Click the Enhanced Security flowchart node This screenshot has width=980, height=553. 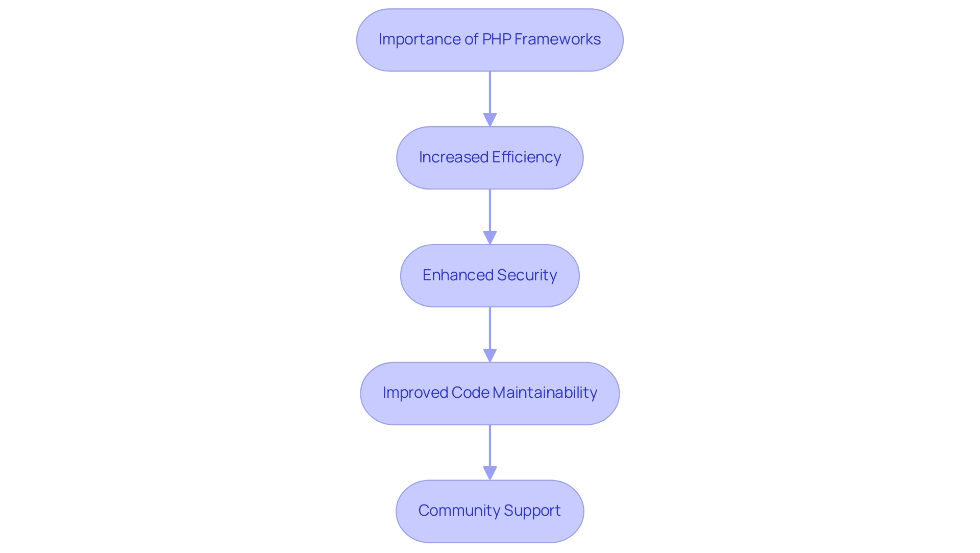point(489,274)
